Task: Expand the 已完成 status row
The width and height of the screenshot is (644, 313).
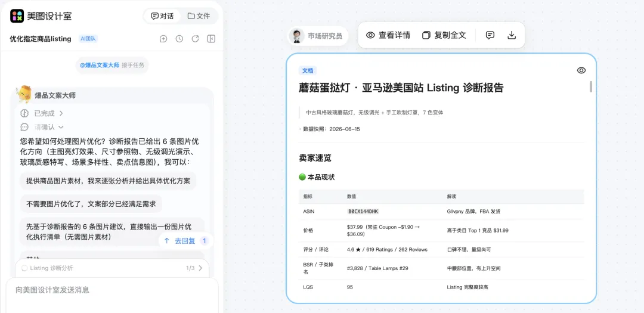Action: click(x=42, y=113)
